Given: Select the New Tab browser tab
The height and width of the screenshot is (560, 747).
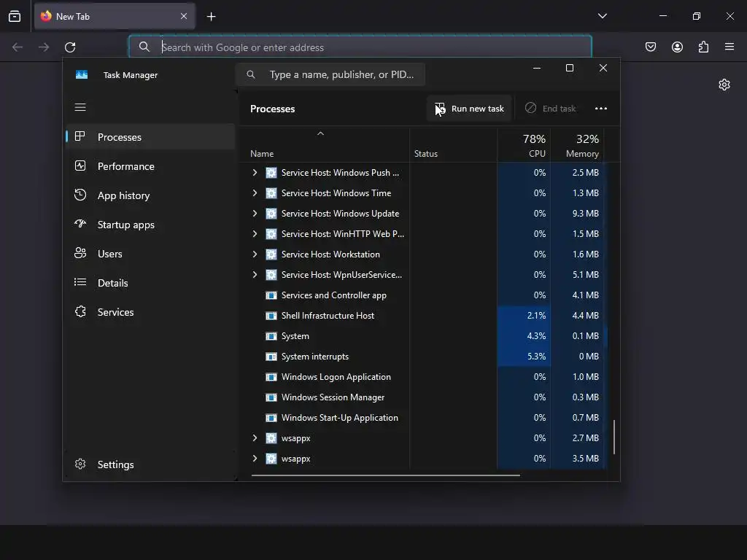Looking at the screenshot, I should pyautogui.click(x=115, y=16).
